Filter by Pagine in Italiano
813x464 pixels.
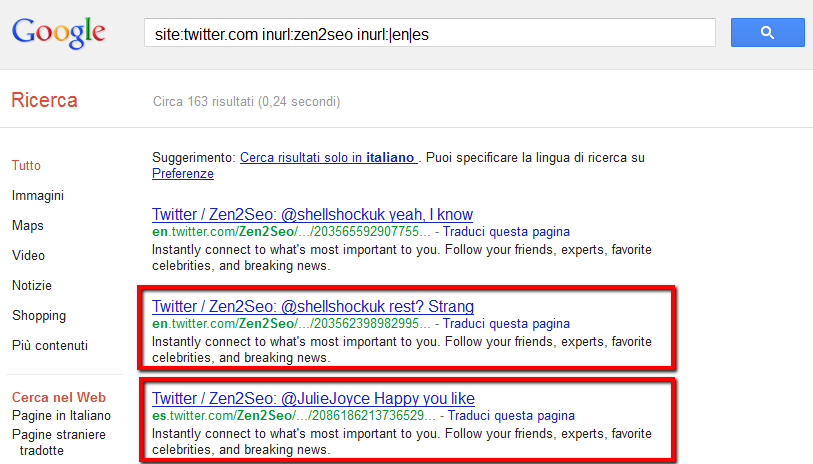[61, 415]
